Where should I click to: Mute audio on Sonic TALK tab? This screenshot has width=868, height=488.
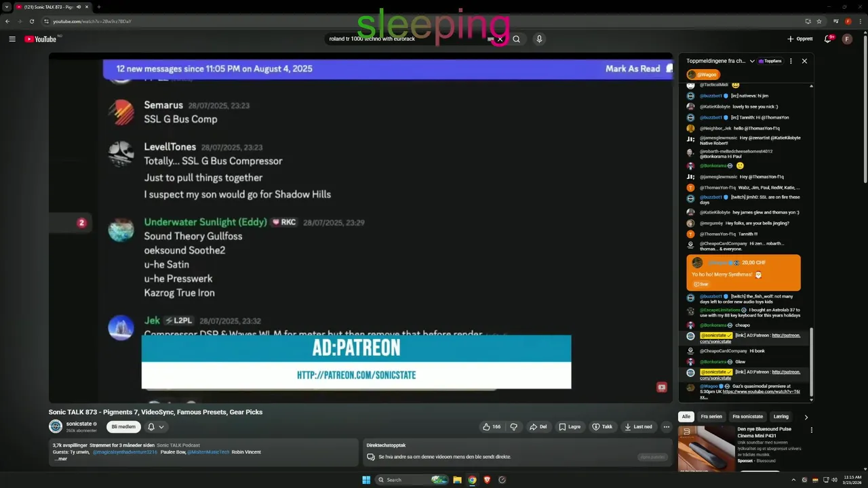click(79, 7)
